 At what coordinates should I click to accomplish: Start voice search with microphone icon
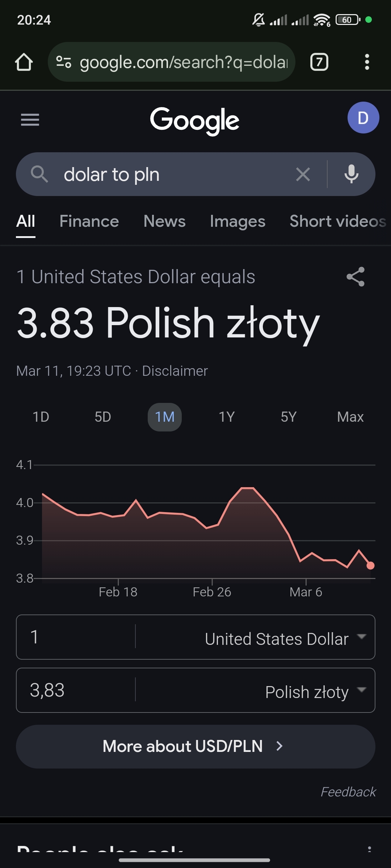pos(351,174)
